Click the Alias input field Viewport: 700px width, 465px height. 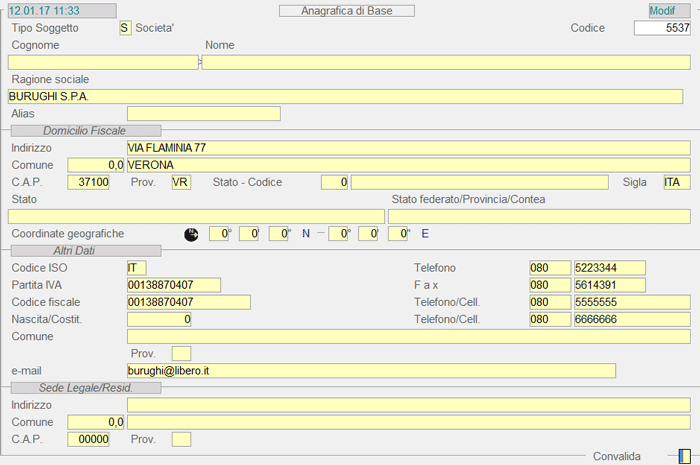point(204,114)
